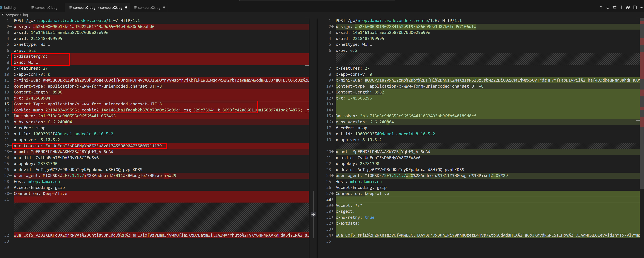
Task: Place cursor on the right pane Accept: */* line
Action: tap(349, 205)
